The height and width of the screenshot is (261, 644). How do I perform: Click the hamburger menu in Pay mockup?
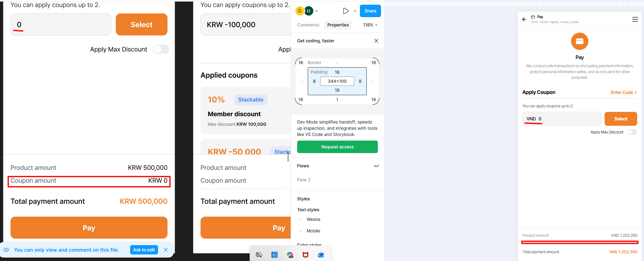tap(635, 19)
